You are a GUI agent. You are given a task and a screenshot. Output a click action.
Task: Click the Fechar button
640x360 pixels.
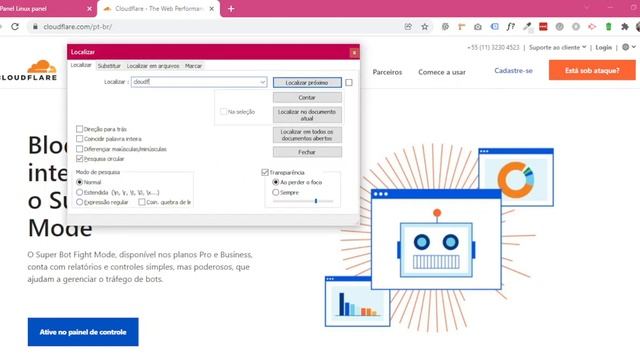click(x=307, y=152)
